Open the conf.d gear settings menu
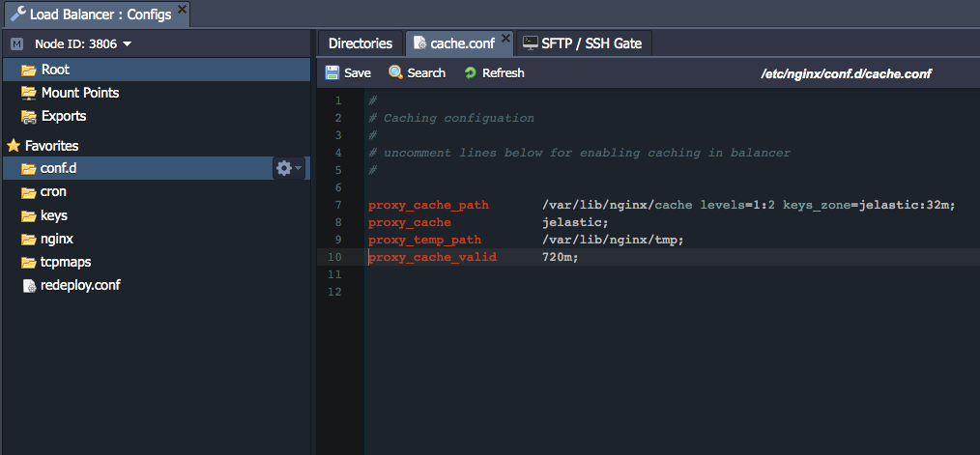Screen dimensions: 980x455 (x=286, y=168)
